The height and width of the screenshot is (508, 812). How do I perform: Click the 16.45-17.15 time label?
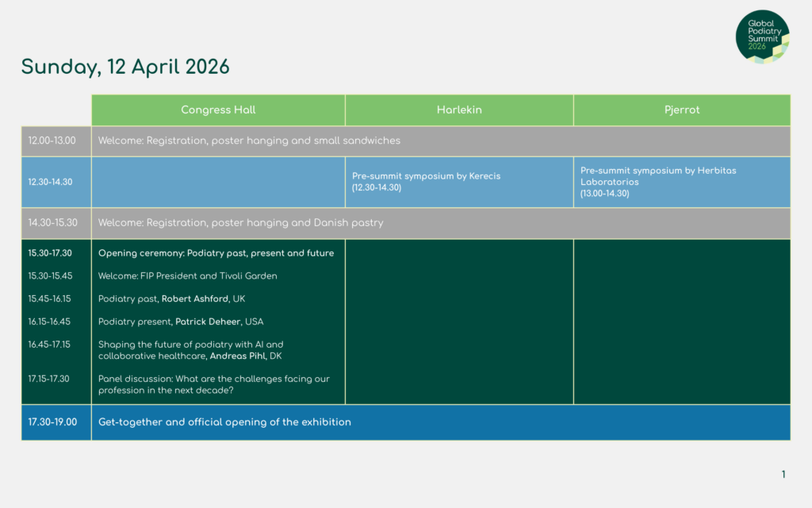[48, 344]
